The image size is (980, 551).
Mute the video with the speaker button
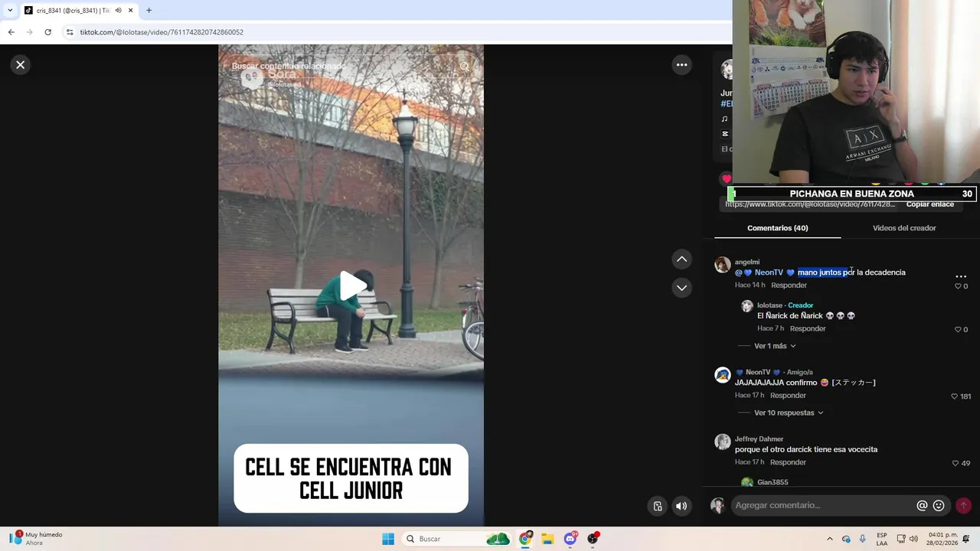[681, 506]
